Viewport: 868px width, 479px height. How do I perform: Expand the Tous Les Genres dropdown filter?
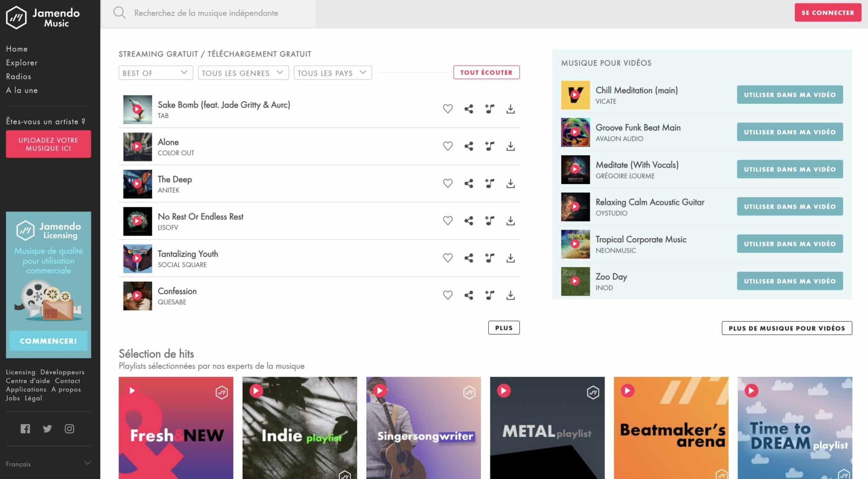coord(242,72)
